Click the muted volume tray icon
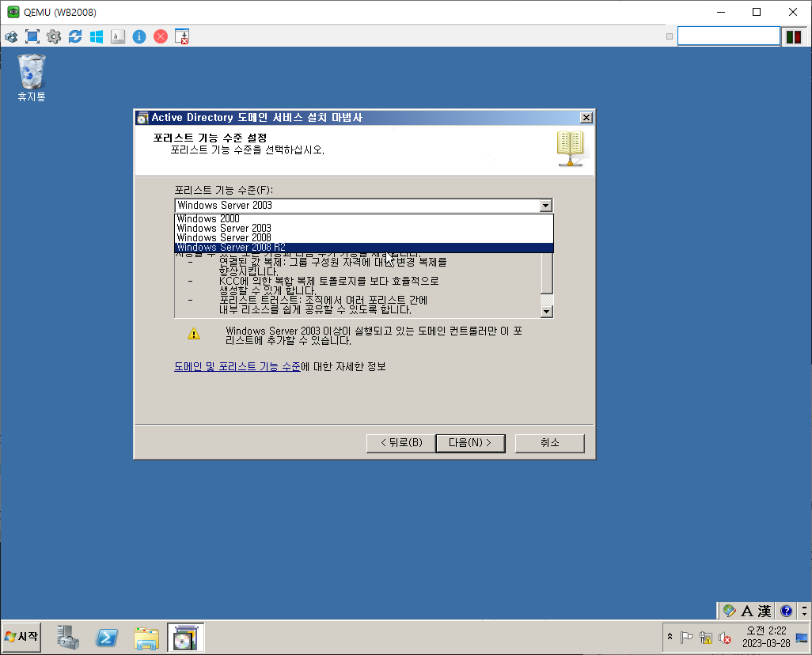Screen dimensions: 812x655 (x=725, y=638)
